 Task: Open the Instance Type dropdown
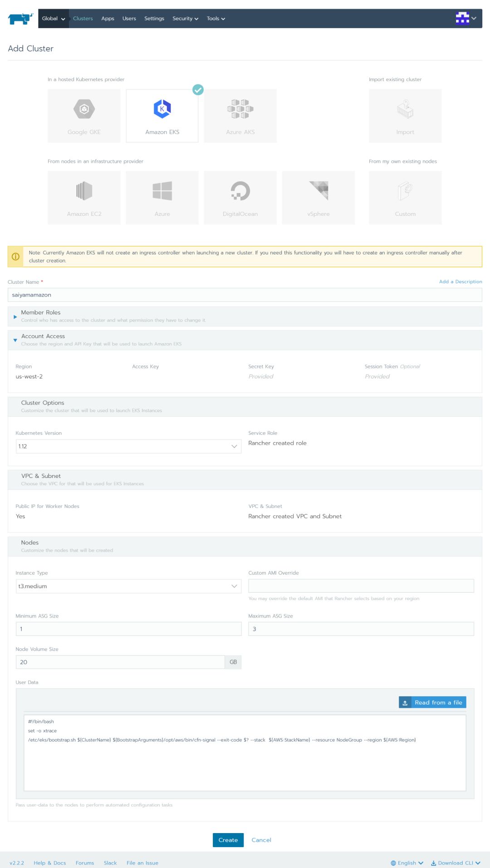tap(128, 586)
